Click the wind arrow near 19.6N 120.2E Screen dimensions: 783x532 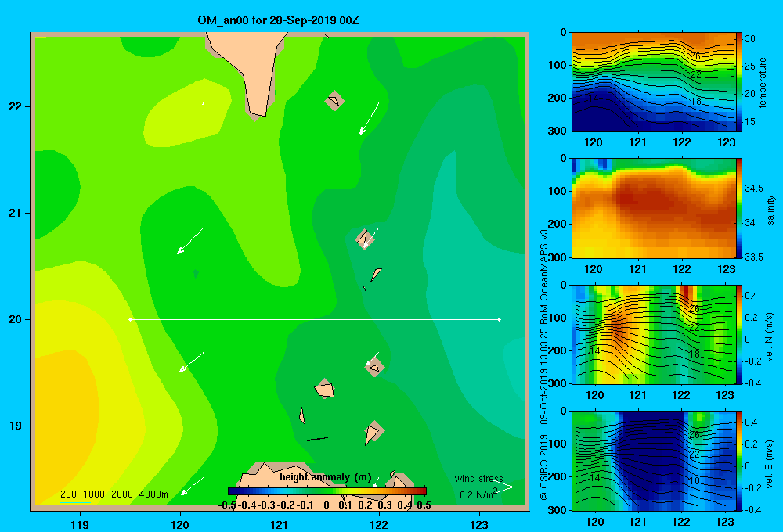191,362
